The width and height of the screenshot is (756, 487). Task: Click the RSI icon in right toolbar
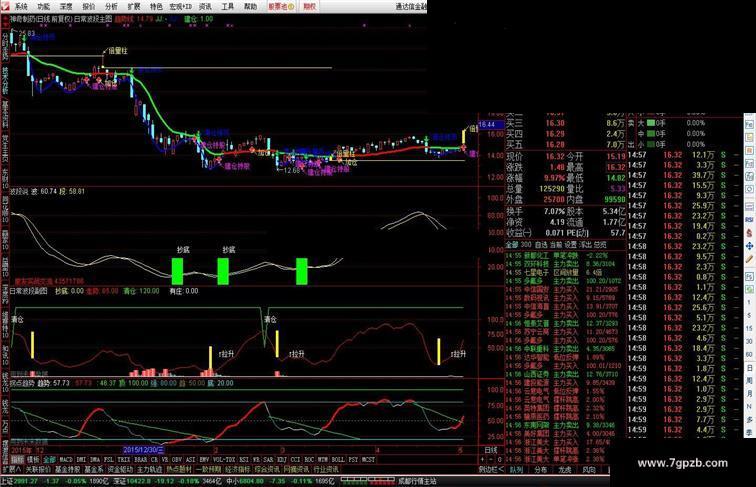point(750,219)
